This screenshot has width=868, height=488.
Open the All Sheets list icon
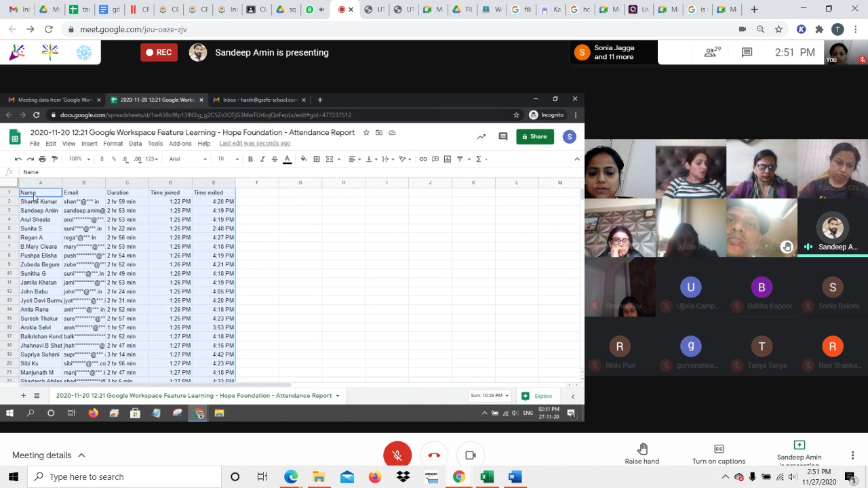click(37, 396)
